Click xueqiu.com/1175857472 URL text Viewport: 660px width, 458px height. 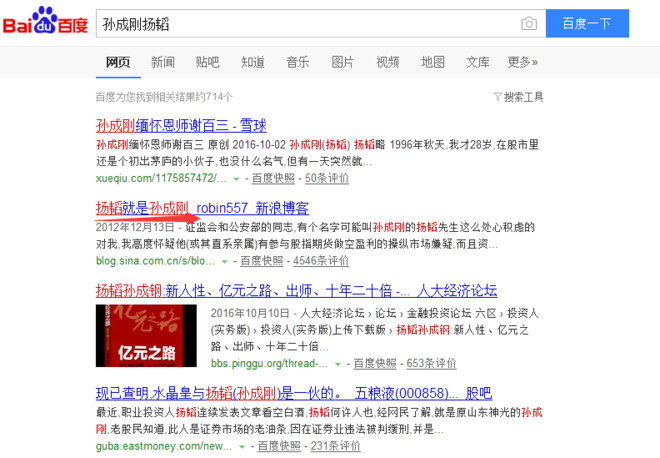click(161, 178)
